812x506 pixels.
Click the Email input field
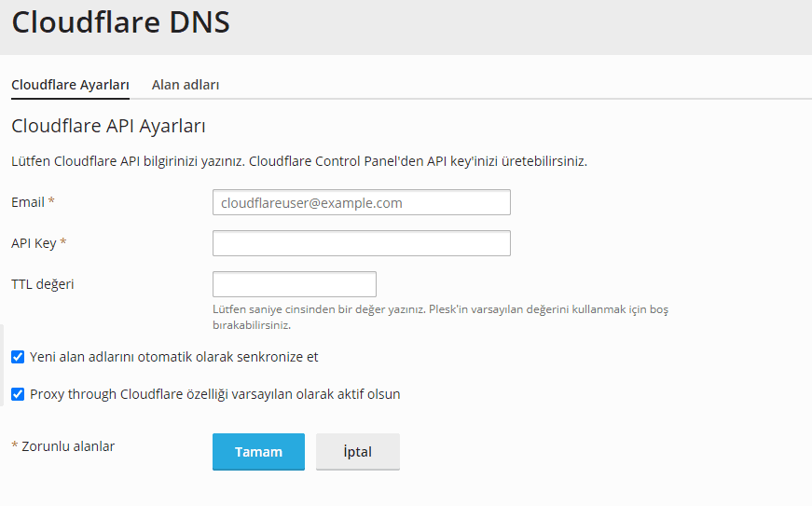[361, 202]
